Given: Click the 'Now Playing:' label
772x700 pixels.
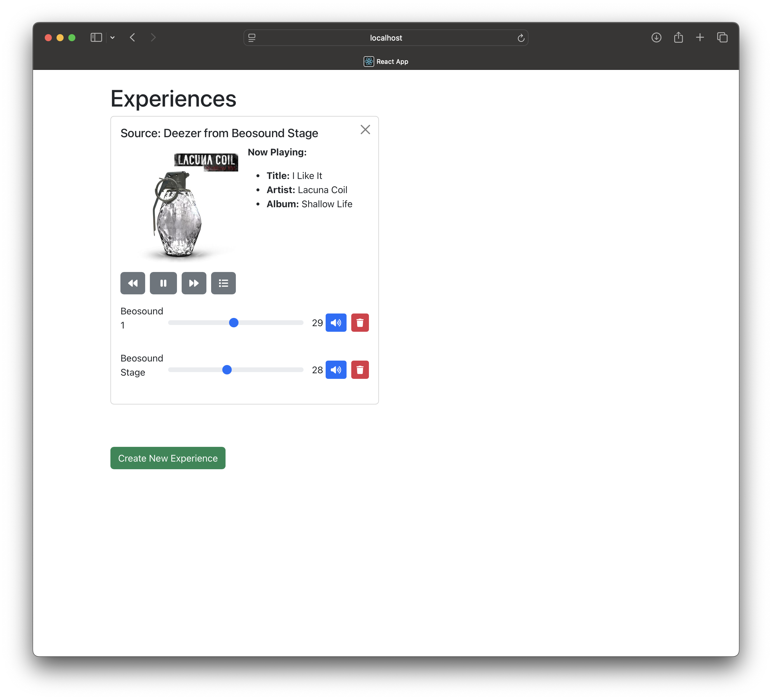Looking at the screenshot, I should pyautogui.click(x=277, y=152).
